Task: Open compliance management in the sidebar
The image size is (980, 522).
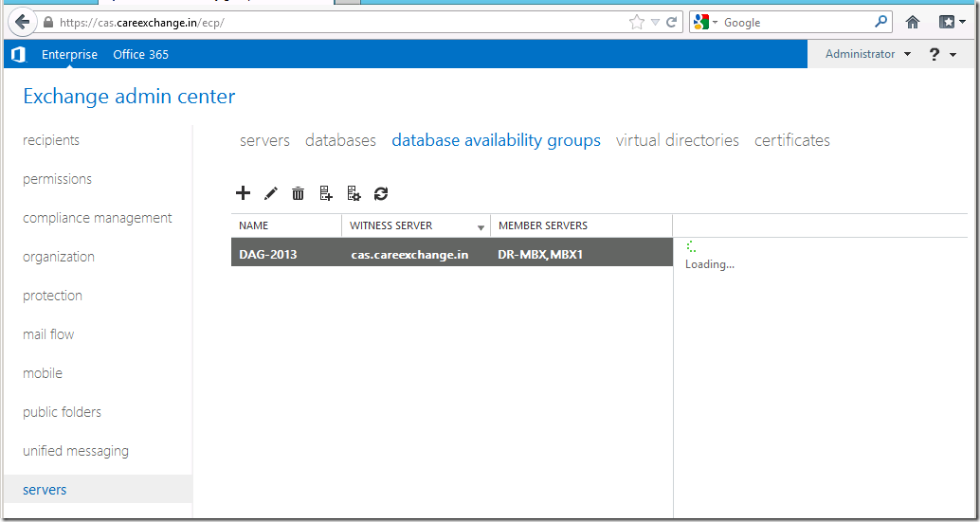Action: click(98, 218)
